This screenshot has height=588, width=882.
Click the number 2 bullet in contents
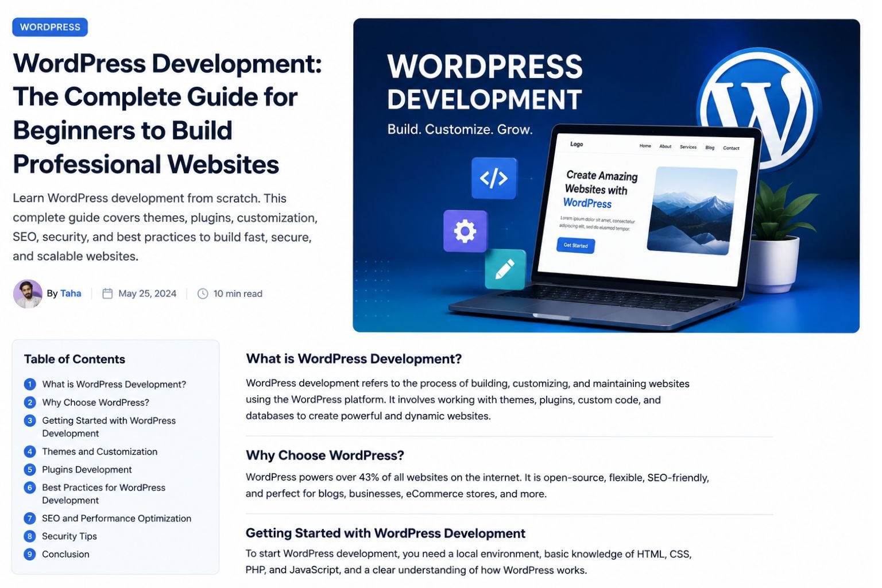click(x=30, y=403)
